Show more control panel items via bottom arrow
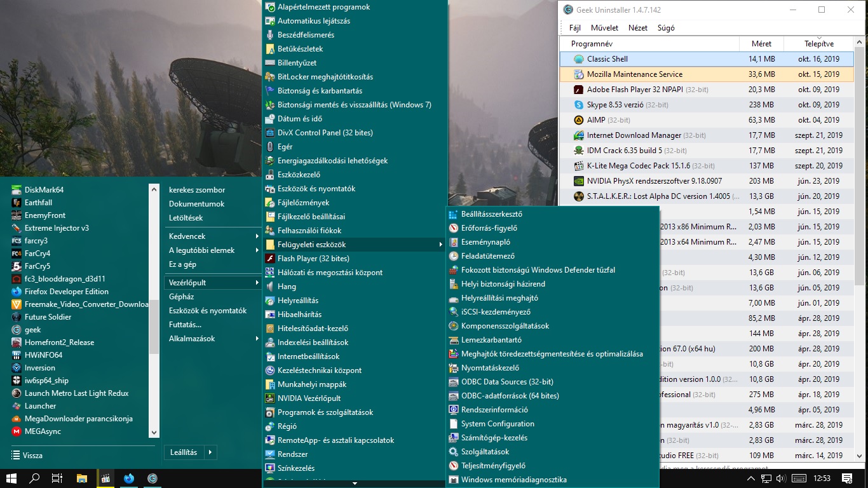 point(354,484)
